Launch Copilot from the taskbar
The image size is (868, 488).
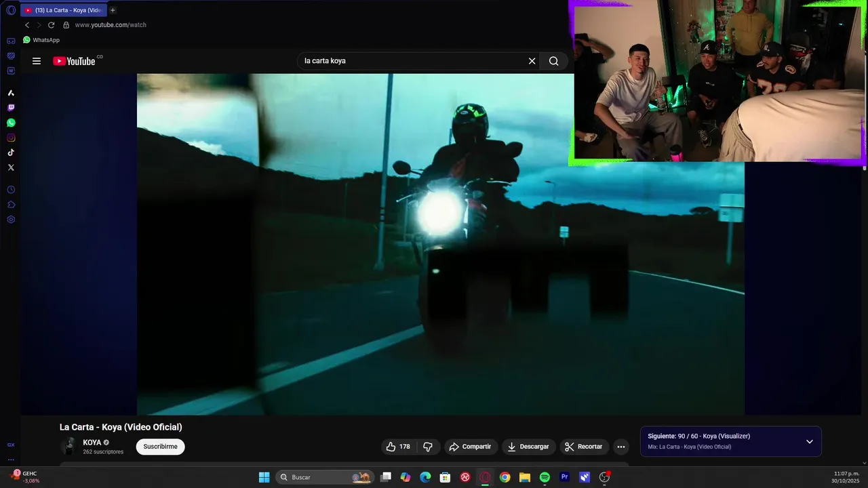click(x=406, y=477)
